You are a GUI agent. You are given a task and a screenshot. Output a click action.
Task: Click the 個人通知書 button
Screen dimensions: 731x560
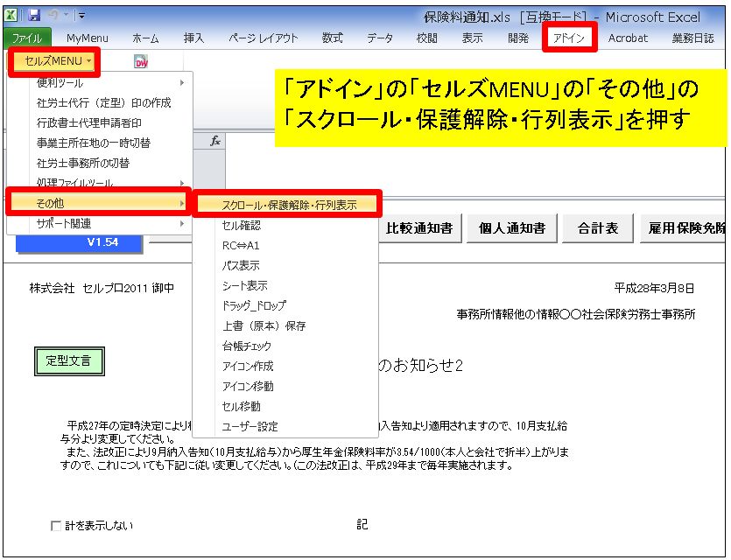click(512, 227)
